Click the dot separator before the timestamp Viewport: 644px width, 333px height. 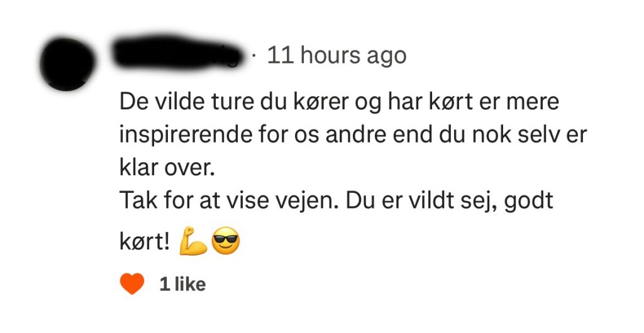click(x=255, y=55)
